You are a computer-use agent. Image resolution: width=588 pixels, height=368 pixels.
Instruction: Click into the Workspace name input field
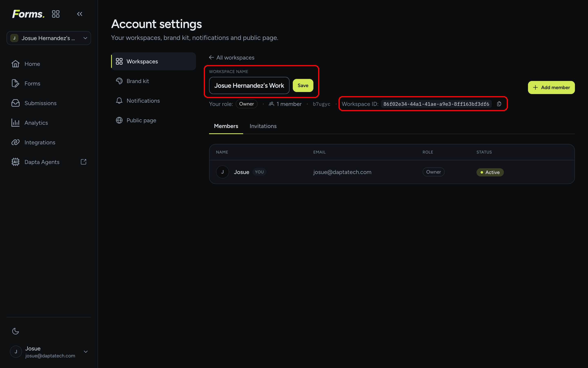click(x=249, y=85)
